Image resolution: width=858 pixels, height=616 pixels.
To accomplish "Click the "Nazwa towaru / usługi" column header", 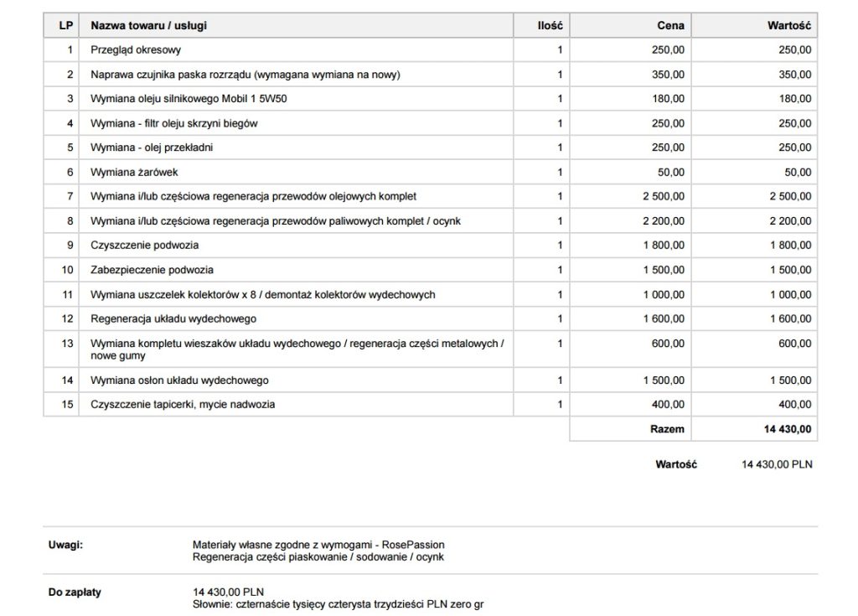I will (148, 26).
